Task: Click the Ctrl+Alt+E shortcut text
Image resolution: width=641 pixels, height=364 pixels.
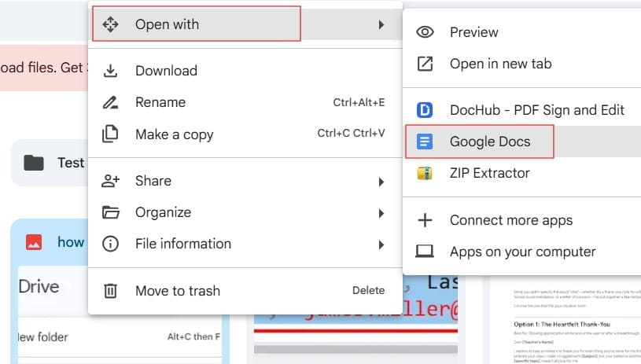Action: tap(359, 102)
